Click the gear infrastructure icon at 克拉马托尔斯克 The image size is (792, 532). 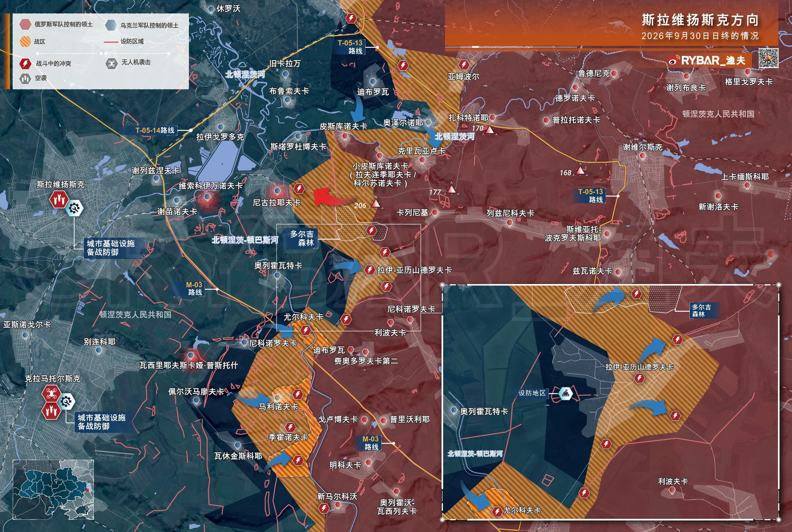click(66, 402)
